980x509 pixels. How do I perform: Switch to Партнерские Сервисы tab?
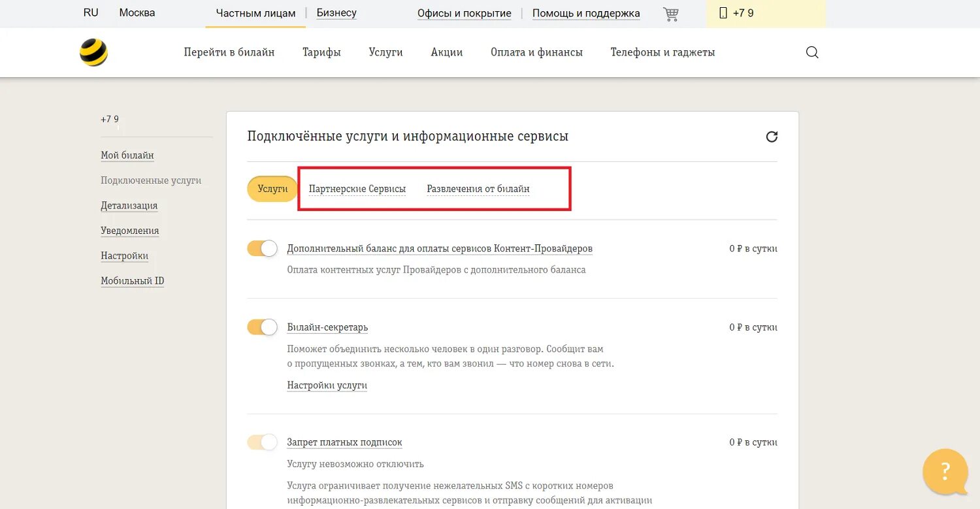[357, 189]
